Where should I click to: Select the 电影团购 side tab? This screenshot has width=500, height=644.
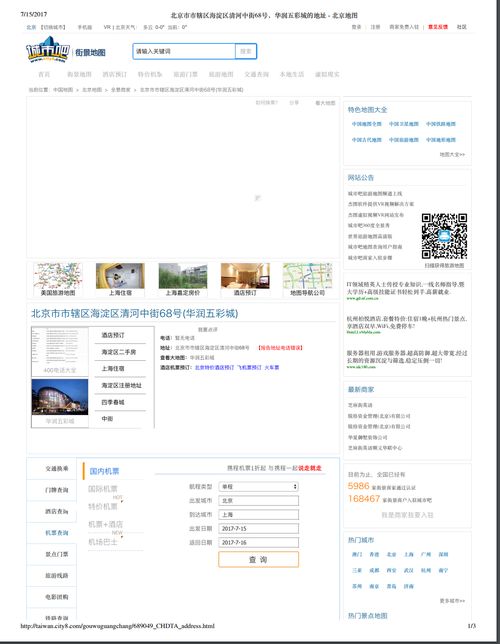52,597
